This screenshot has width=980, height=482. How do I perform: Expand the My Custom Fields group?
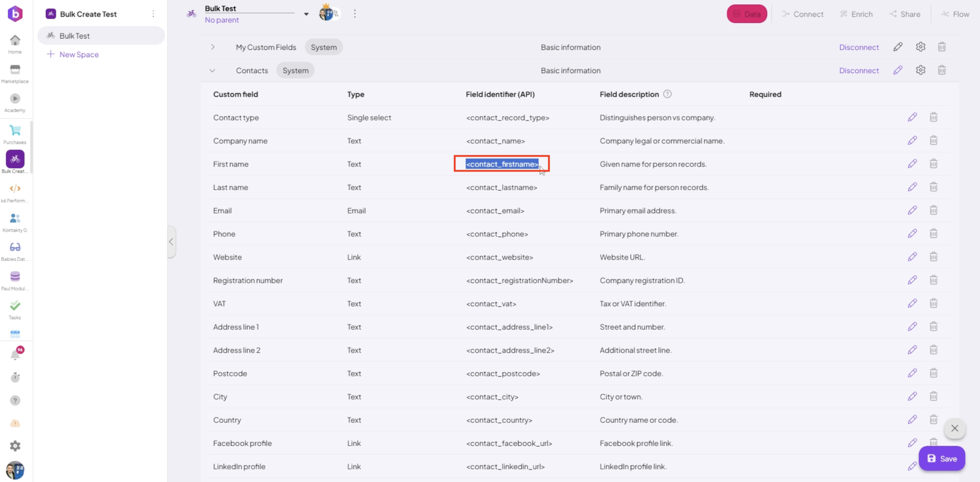pyautogui.click(x=213, y=47)
